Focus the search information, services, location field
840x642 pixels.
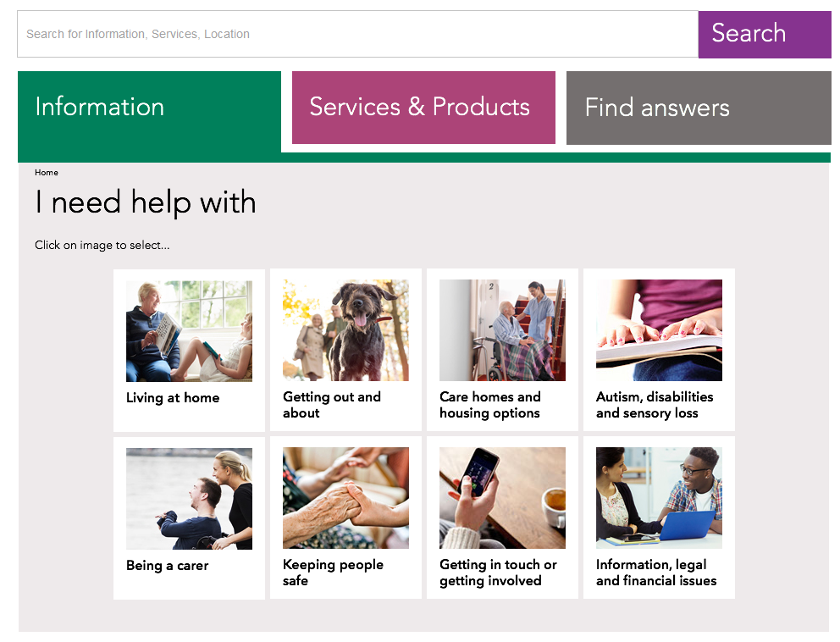tap(358, 34)
